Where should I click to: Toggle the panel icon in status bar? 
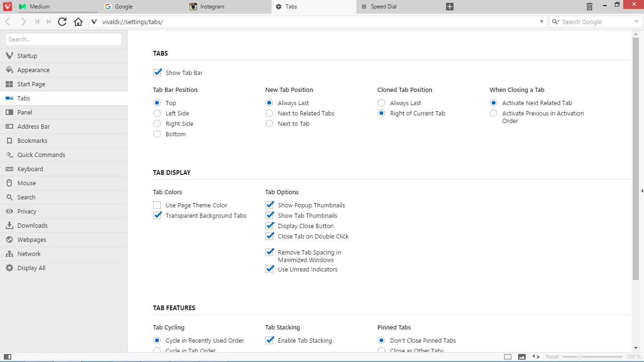pyautogui.click(x=7, y=357)
